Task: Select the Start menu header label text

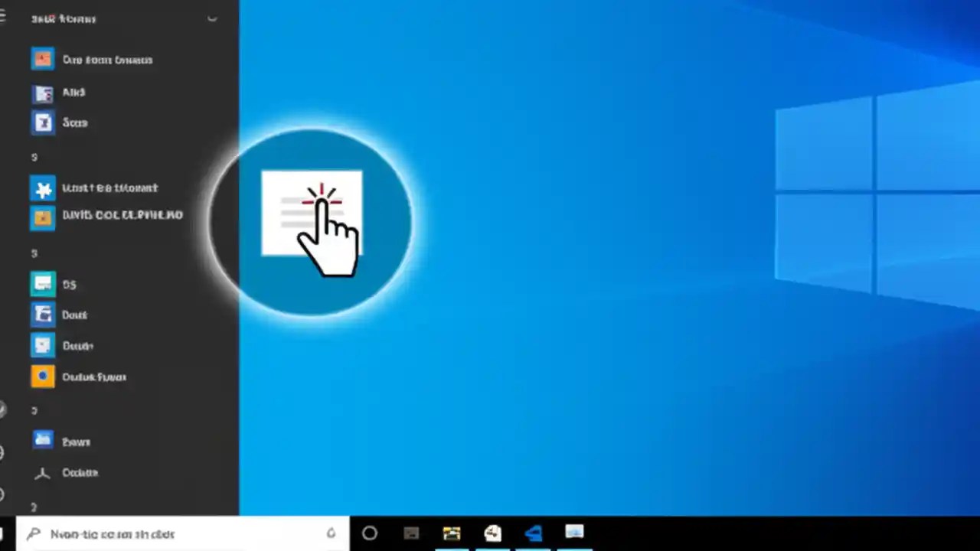Action: click(x=64, y=18)
